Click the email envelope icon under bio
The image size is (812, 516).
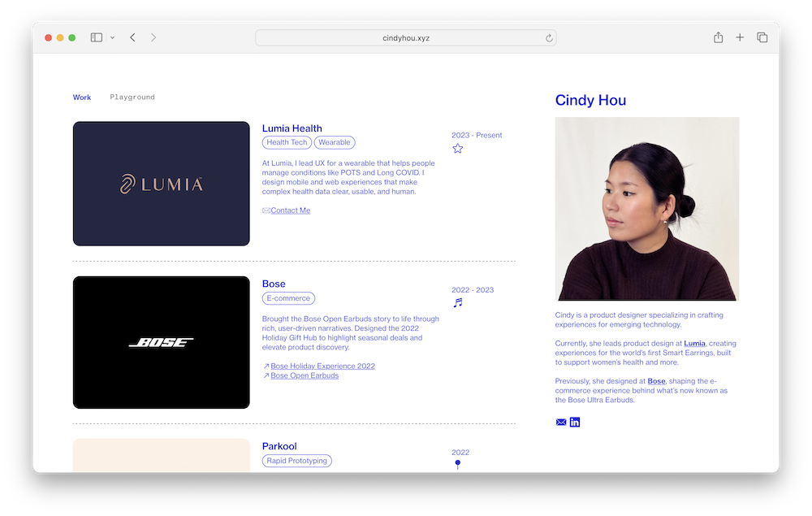point(560,423)
